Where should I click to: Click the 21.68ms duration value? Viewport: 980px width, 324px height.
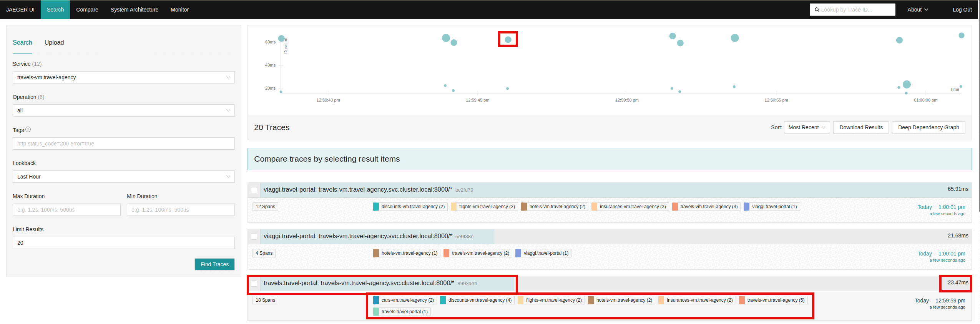(958, 235)
